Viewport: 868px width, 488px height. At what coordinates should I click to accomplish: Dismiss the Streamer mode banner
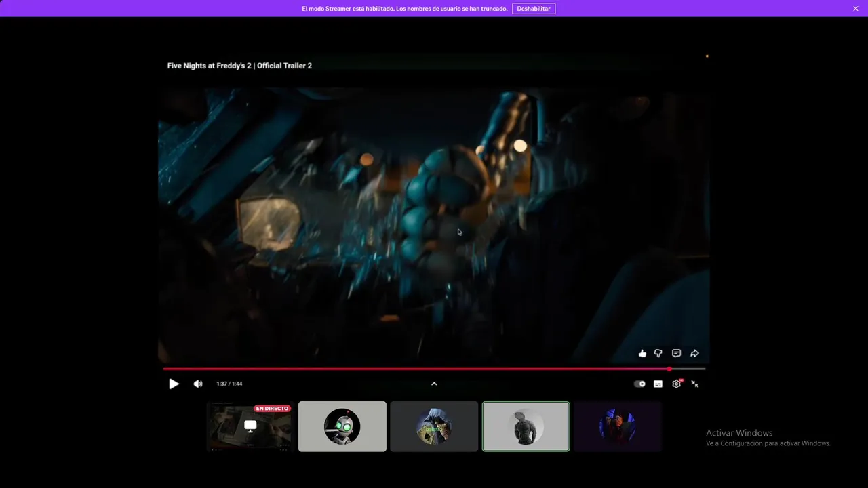tap(856, 9)
